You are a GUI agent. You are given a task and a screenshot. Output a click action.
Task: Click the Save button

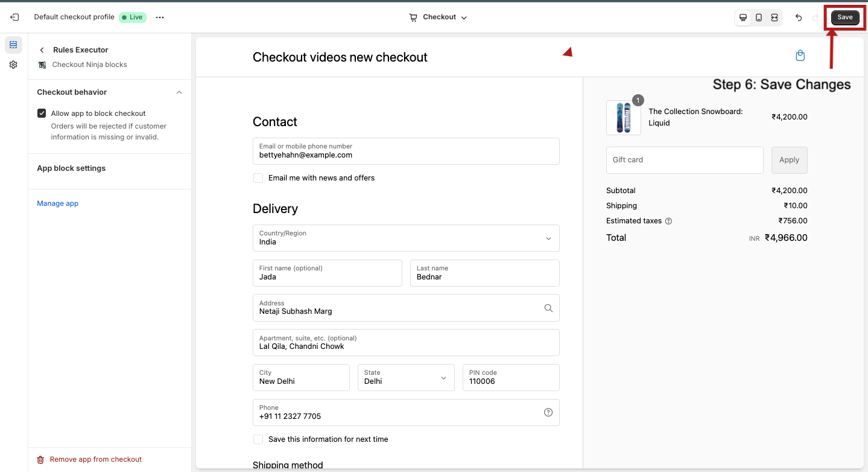(x=844, y=18)
